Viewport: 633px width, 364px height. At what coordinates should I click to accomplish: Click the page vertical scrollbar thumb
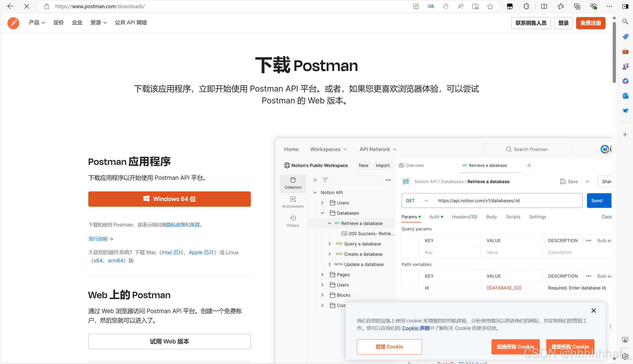614,52
